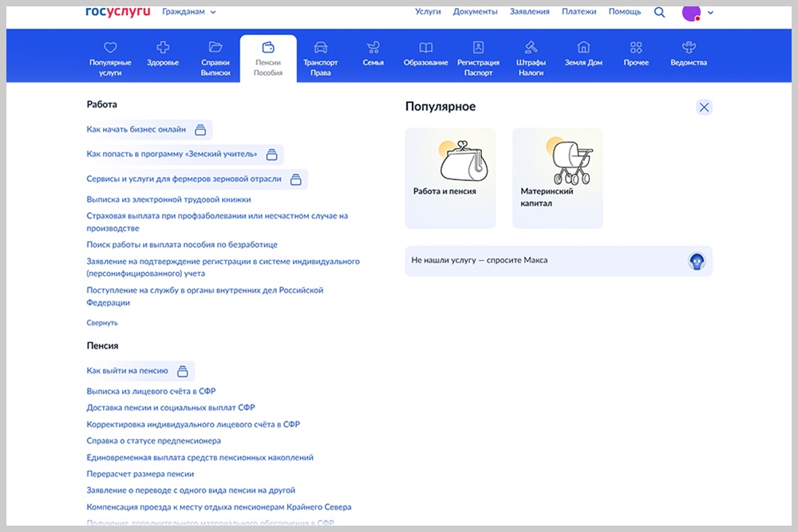798x532 pixels.
Task: Open the Семья stroller icon category
Action: (373, 54)
